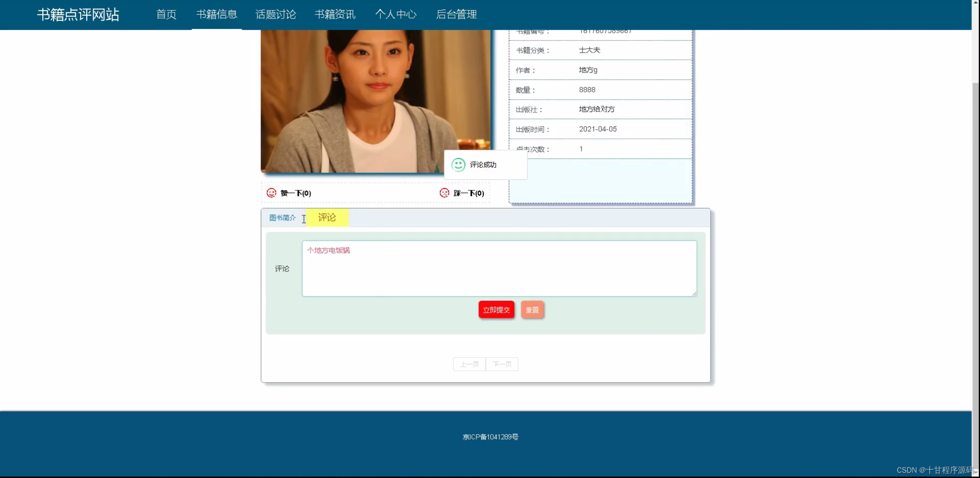Go to previous page 上一页
The height and width of the screenshot is (478, 980).
click(469, 364)
